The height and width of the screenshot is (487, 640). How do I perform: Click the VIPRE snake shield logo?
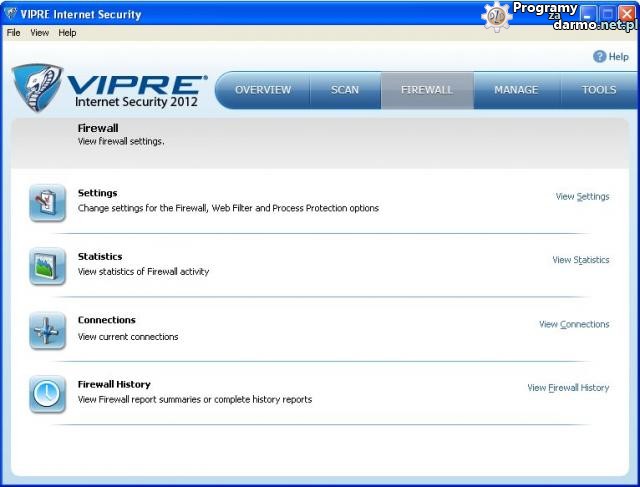[37, 88]
